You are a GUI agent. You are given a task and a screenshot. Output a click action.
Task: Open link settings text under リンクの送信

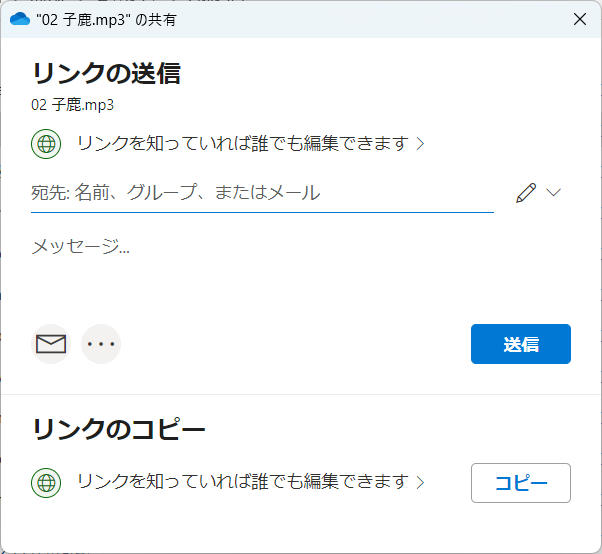(243, 144)
